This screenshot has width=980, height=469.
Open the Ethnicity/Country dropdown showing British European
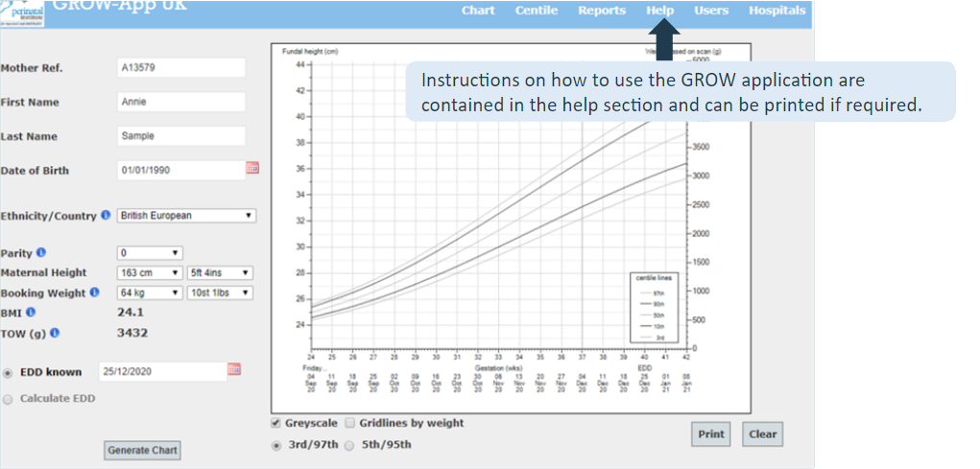(x=187, y=216)
